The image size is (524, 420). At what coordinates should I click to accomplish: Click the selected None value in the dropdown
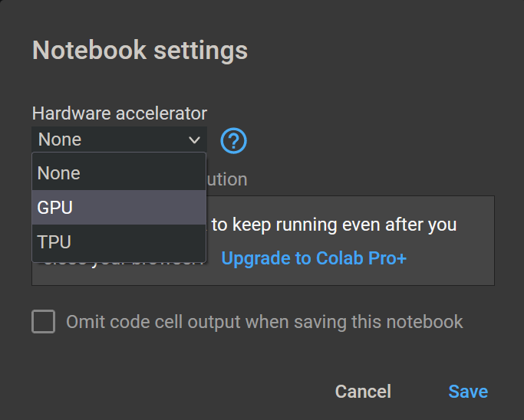60,139
